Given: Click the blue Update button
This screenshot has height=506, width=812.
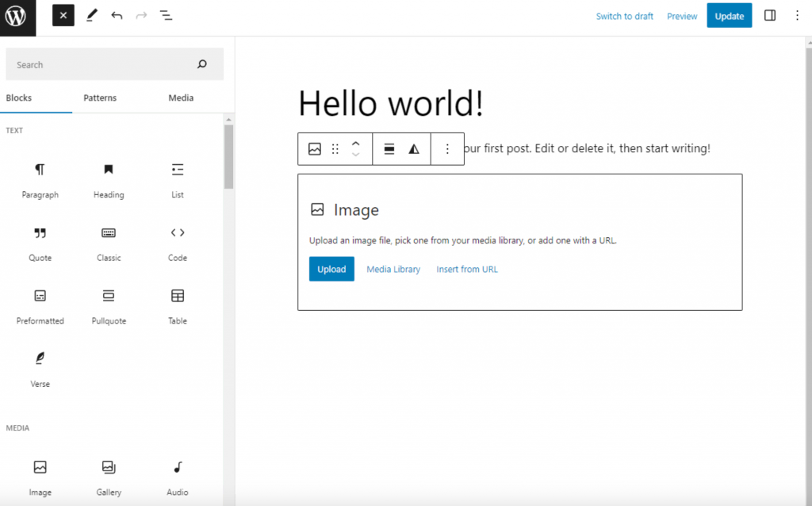Looking at the screenshot, I should point(729,16).
